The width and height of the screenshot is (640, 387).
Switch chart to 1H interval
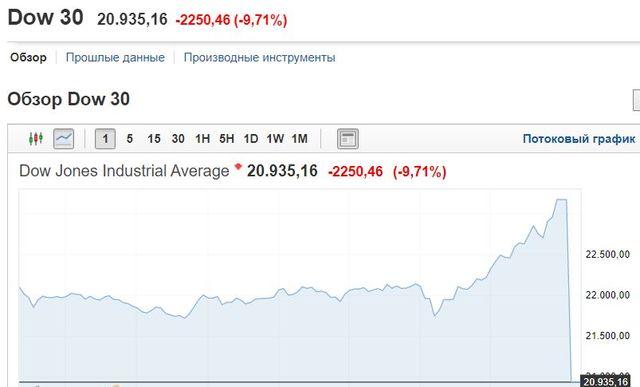coord(202,139)
